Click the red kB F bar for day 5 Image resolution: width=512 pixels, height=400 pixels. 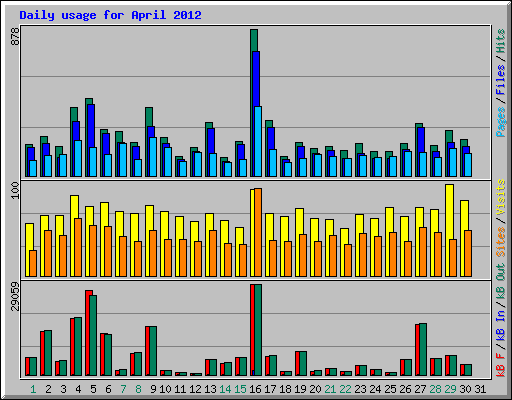click(88, 333)
